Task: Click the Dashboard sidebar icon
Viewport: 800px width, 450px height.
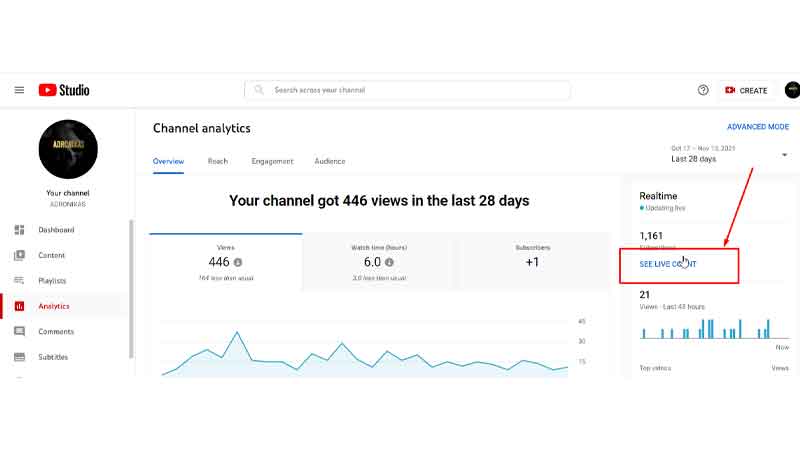Action: pyautogui.click(x=19, y=230)
